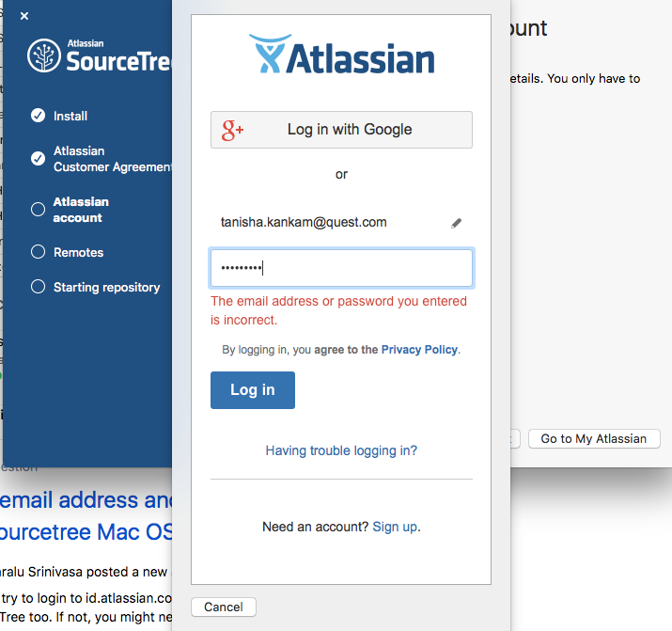Click the Install step checkmark icon
This screenshot has height=631, width=672.
click(39, 116)
